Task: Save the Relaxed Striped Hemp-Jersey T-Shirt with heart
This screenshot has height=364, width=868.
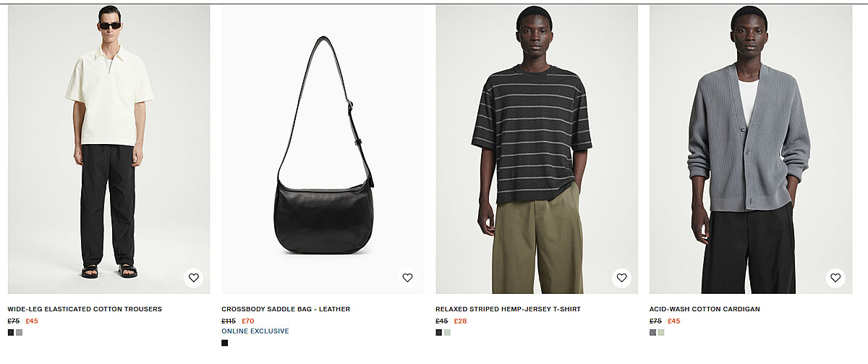Action: tap(621, 278)
